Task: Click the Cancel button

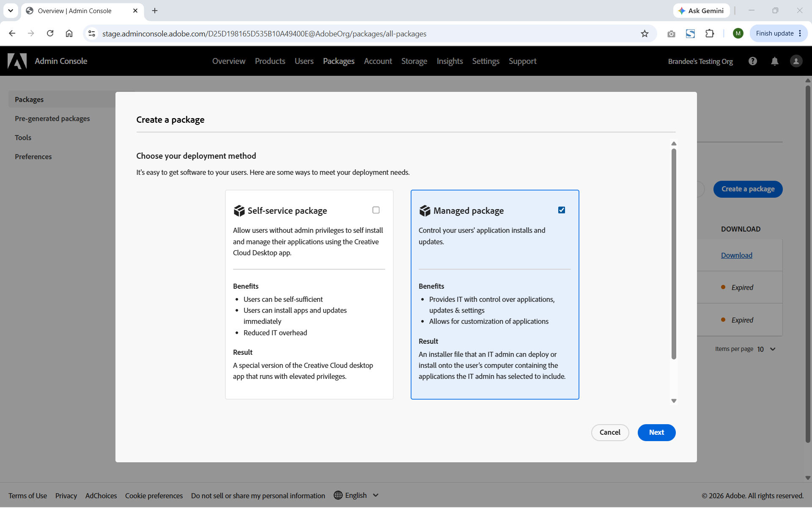Action: (x=610, y=432)
